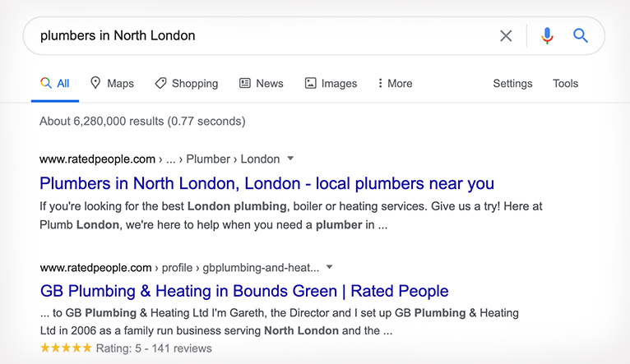This screenshot has width=630, height=364.
Task: Click the News newspaper icon
Action: click(x=245, y=83)
